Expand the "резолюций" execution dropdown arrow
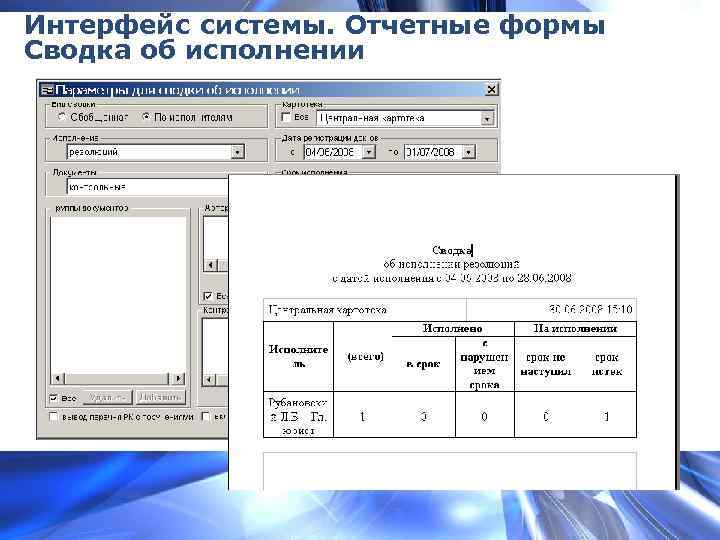The height and width of the screenshot is (540, 720). pyautogui.click(x=237, y=152)
